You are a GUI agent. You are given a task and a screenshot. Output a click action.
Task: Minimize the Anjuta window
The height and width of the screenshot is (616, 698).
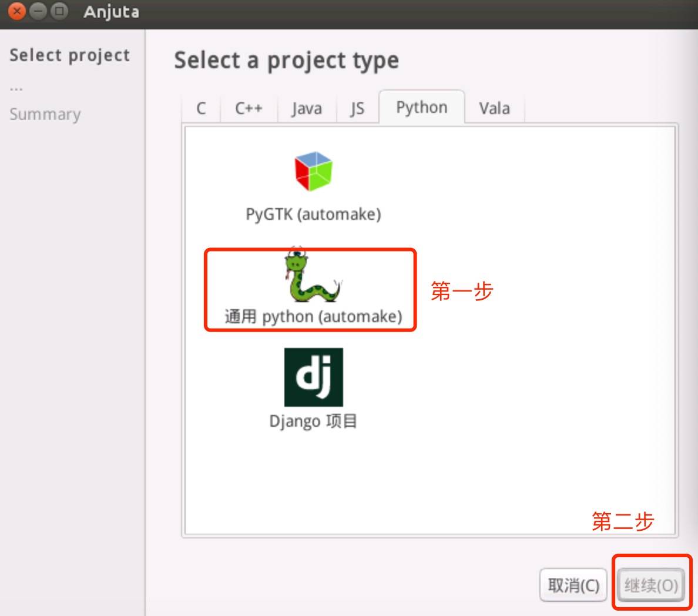pos(38,11)
